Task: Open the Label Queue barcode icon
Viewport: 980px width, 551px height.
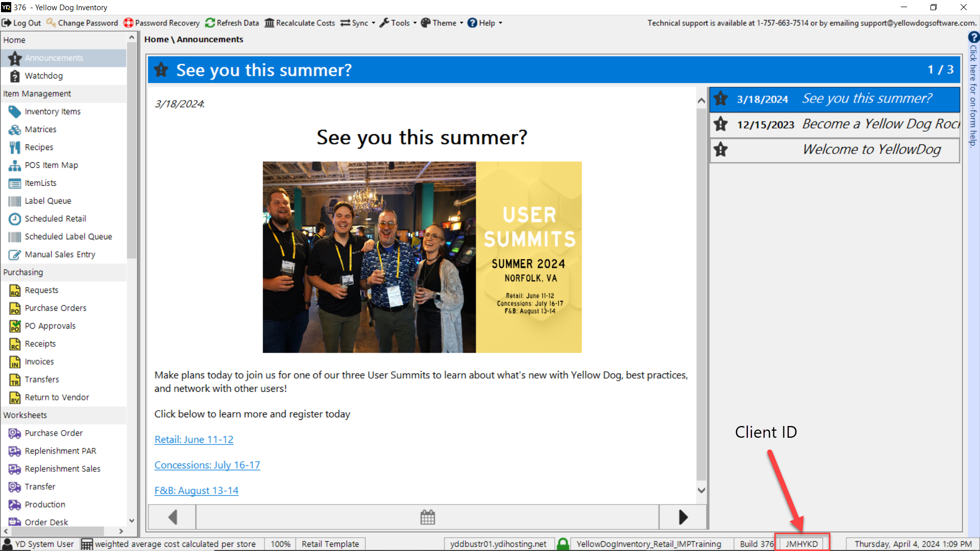Action: (15, 201)
